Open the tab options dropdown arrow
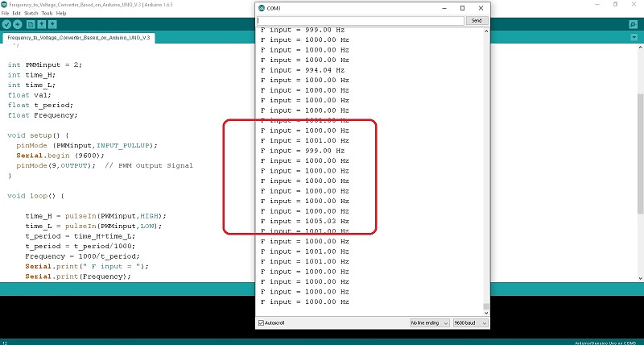Viewport: 644px width, 345px height. tap(634, 37)
